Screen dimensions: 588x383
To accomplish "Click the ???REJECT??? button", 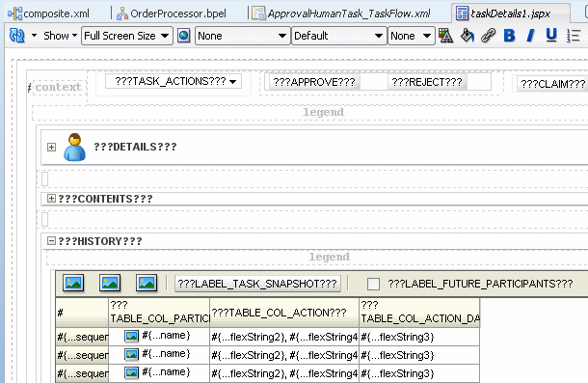I will point(427,82).
